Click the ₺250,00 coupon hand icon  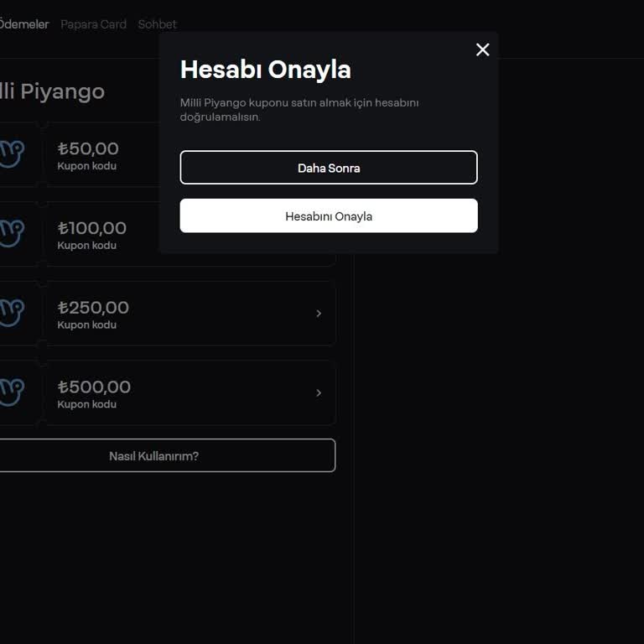tap(12, 313)
